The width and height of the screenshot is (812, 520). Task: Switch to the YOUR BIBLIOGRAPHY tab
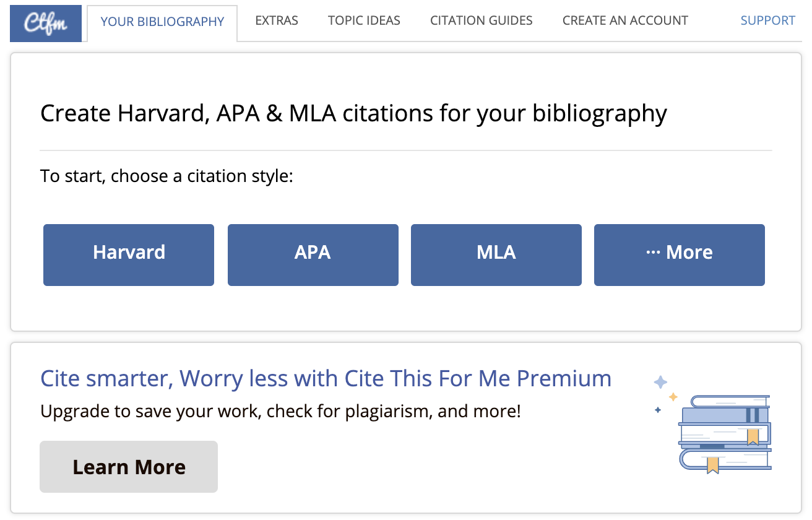click(x=162, y=21)
